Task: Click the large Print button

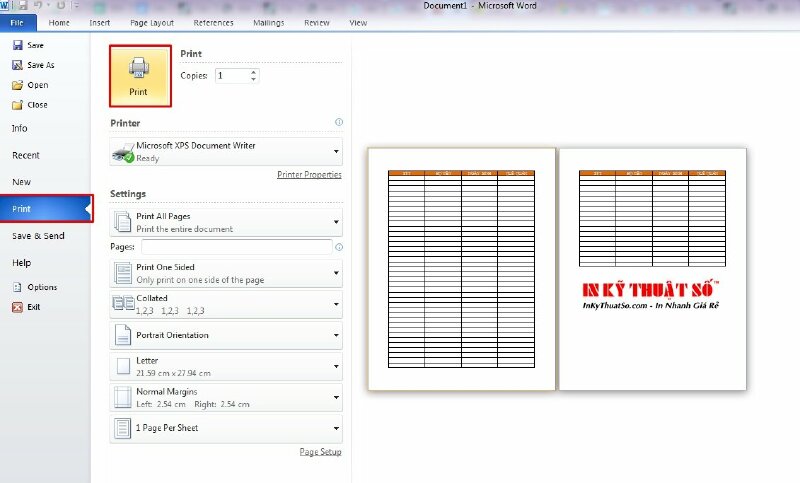Action: (140, 75)
